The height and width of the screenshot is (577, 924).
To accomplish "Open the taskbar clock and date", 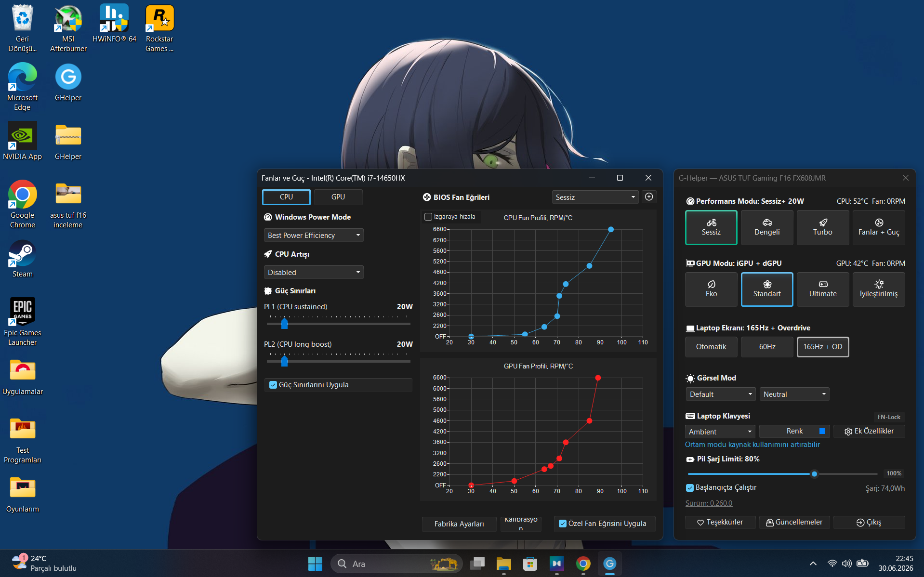I will coord(896,563).
